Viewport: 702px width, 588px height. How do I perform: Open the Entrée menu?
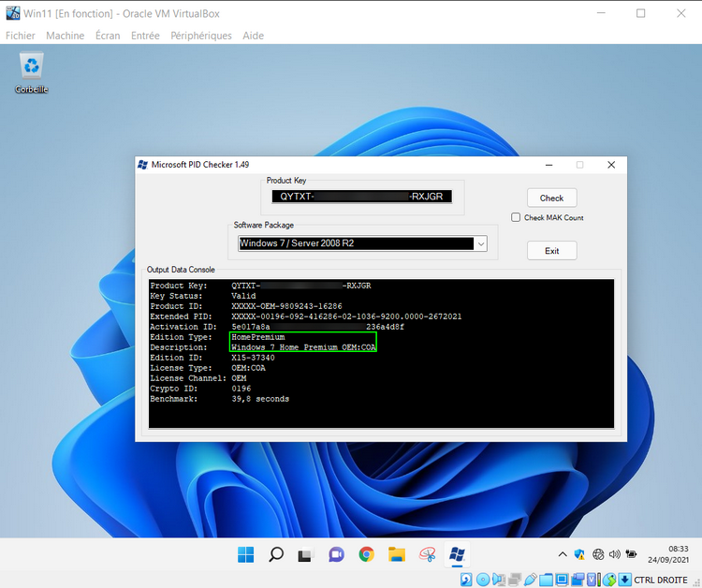click(145, 36)
